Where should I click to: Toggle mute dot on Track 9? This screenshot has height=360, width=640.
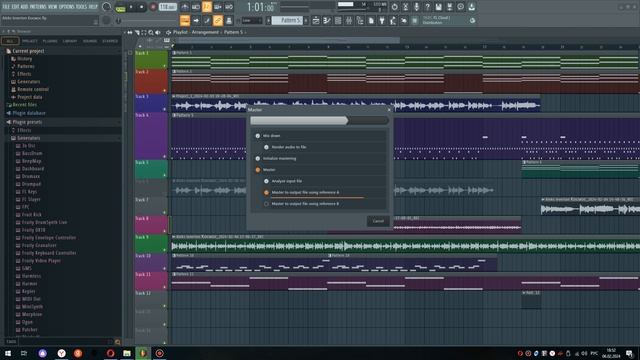click(x=165, y=249)
